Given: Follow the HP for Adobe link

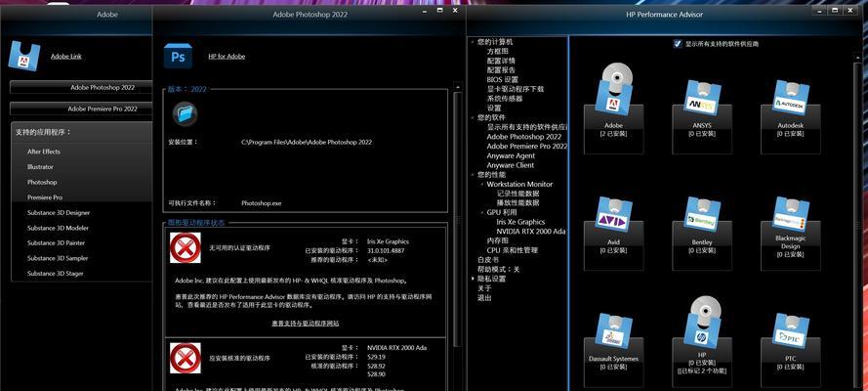Looking at the screenshot, I should 227,57.
